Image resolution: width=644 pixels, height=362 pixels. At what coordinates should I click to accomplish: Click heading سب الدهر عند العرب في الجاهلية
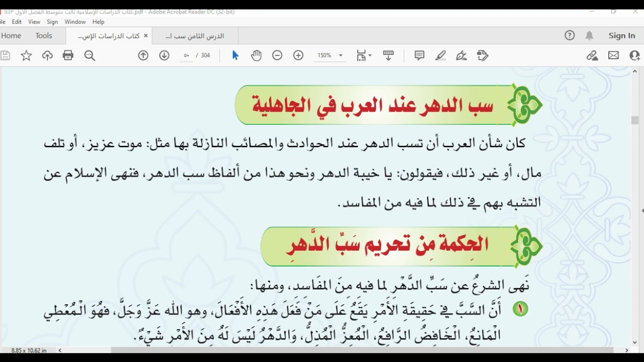pyautogui.click(x=373, y=105)
